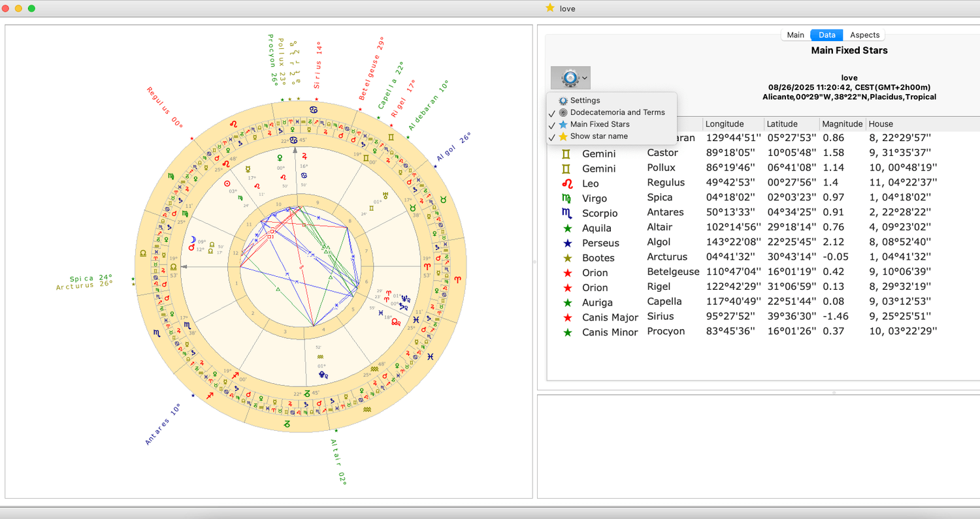
Task: Toggle the Main Fixed Stars checkmark
Action: [x=599, y=124]
